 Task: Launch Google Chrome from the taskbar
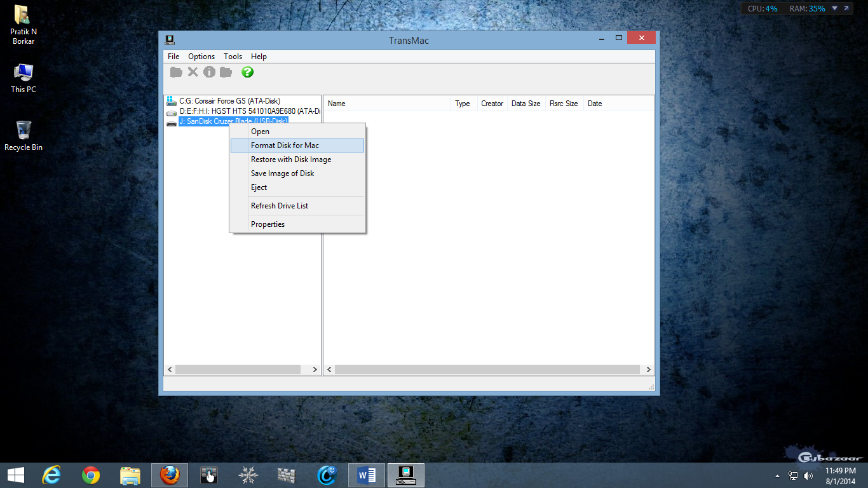91,475
